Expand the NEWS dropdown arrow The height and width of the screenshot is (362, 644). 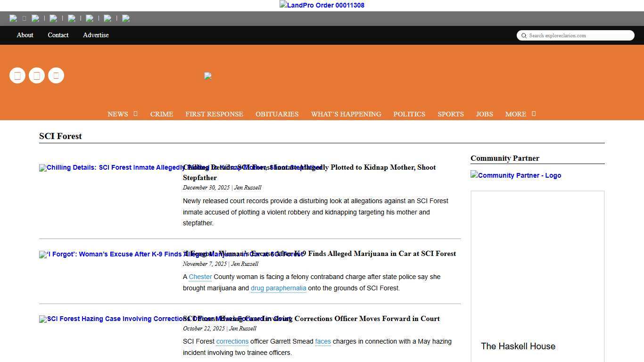coord(135,114)
